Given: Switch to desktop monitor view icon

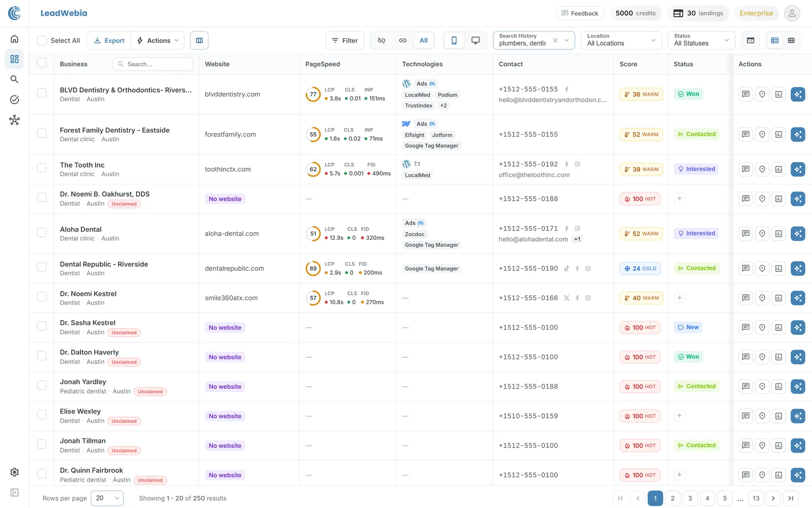Looking at the screenshot, I should (476, 41).
